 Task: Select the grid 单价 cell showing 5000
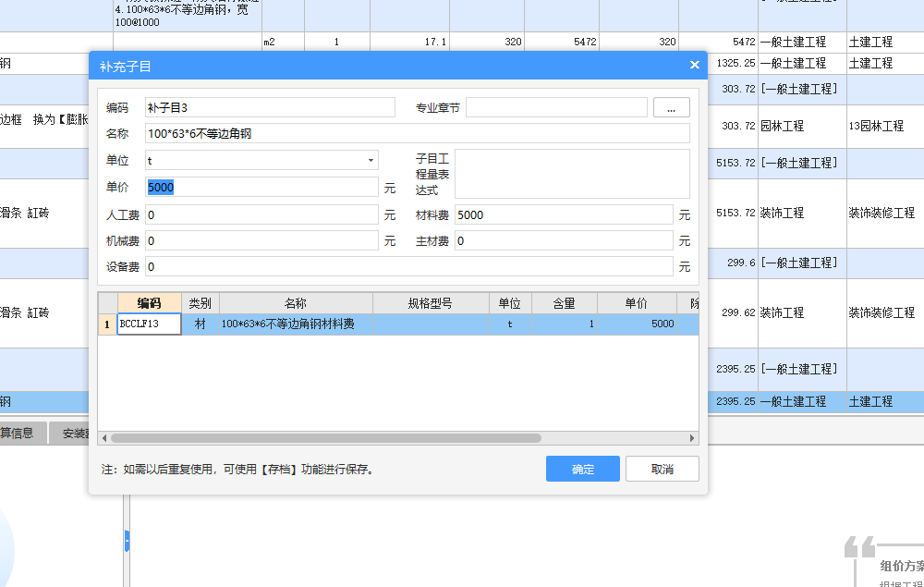click(637, 324)
